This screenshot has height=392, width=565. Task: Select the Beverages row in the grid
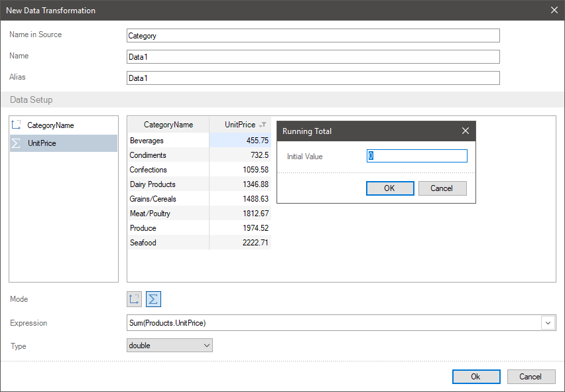(x=147, y=141)
